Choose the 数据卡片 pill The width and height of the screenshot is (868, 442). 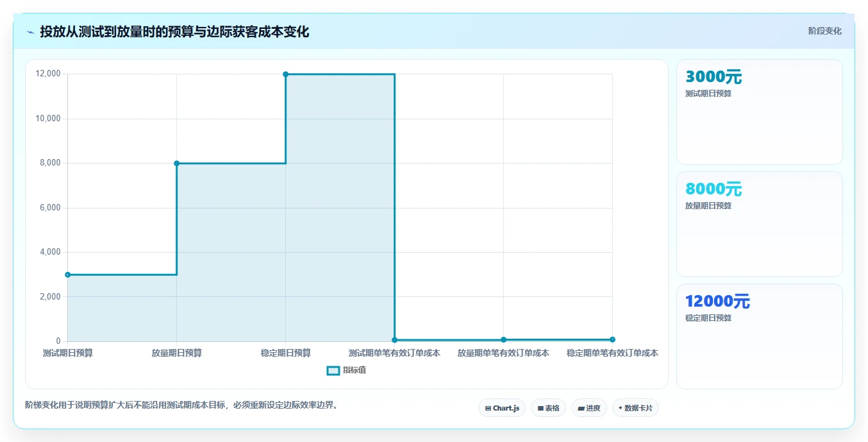tap(635, 408)
